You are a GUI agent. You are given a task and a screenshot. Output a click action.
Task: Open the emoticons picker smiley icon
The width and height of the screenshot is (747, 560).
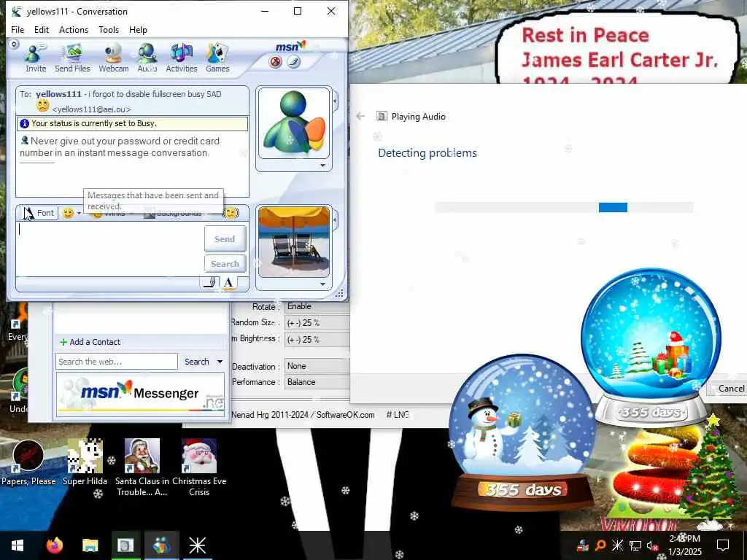tap(68, 213)
